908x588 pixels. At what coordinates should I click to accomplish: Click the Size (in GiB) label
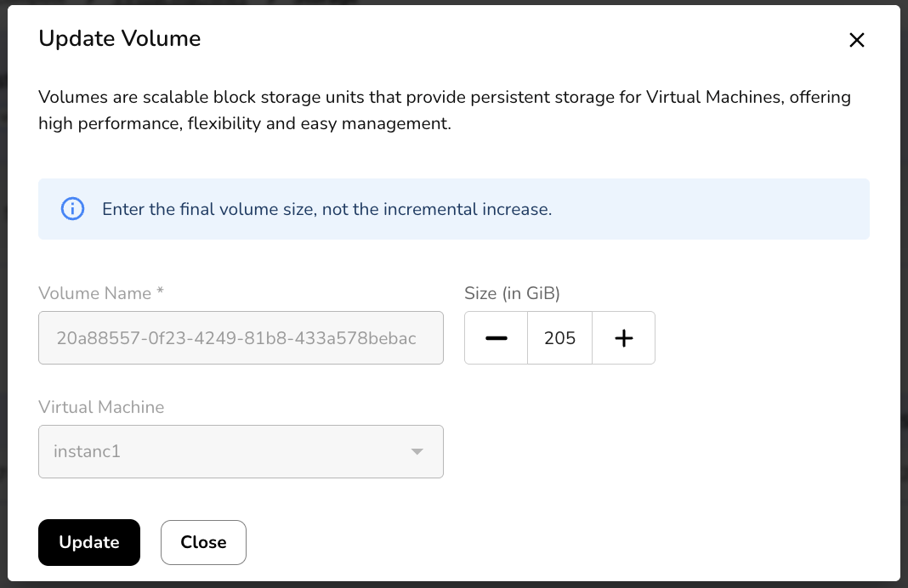click(512, 293)
